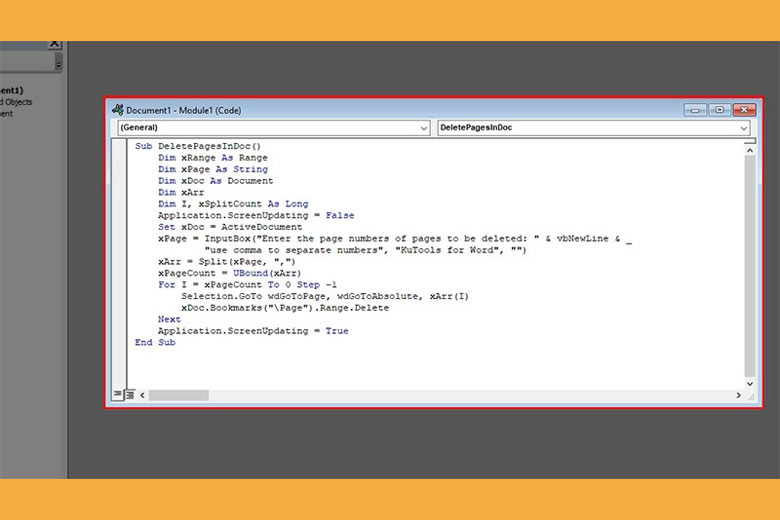Click the code window vertical scroll down arrow
The width and height of the screenshot is (780, 520).
click(x=750, y=384)
